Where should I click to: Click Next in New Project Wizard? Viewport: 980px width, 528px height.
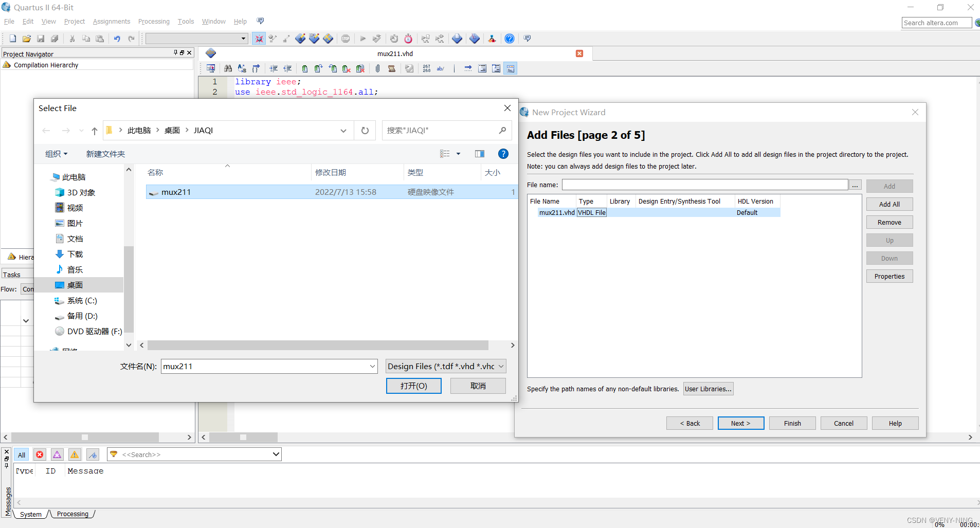click(x=741, y=423)
